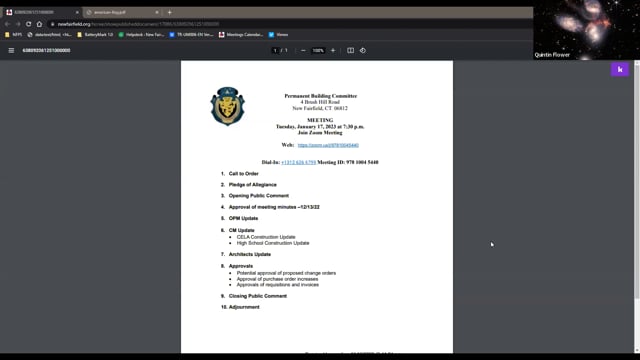Open the NFPS bookmark folder
Image resolution: width=640 pixels, height=360 pixels.
(13, 35)
